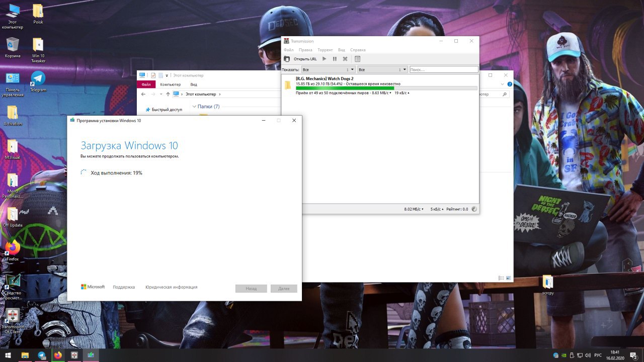Select the Watch Dogs 2 torrent folder icon
This screenshot has width=644, height=362.
288,85
